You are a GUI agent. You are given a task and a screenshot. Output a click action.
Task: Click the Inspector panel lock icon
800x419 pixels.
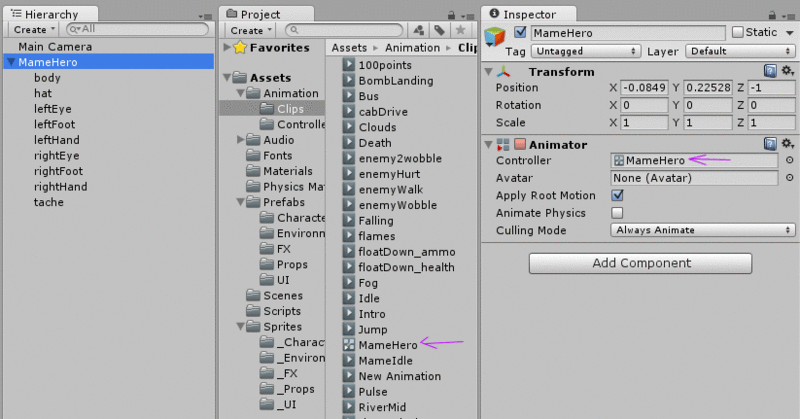click(x=772, y=15)
